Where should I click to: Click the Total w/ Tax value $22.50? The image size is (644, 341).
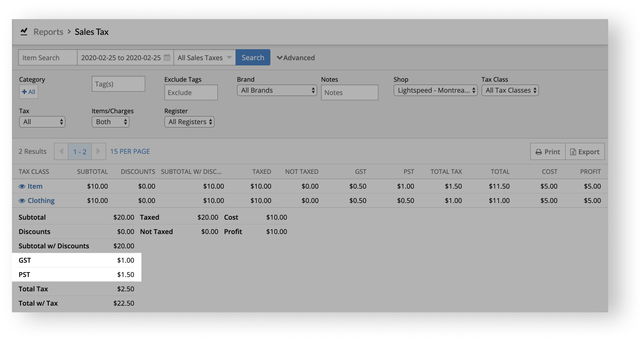tap(124, 303)
